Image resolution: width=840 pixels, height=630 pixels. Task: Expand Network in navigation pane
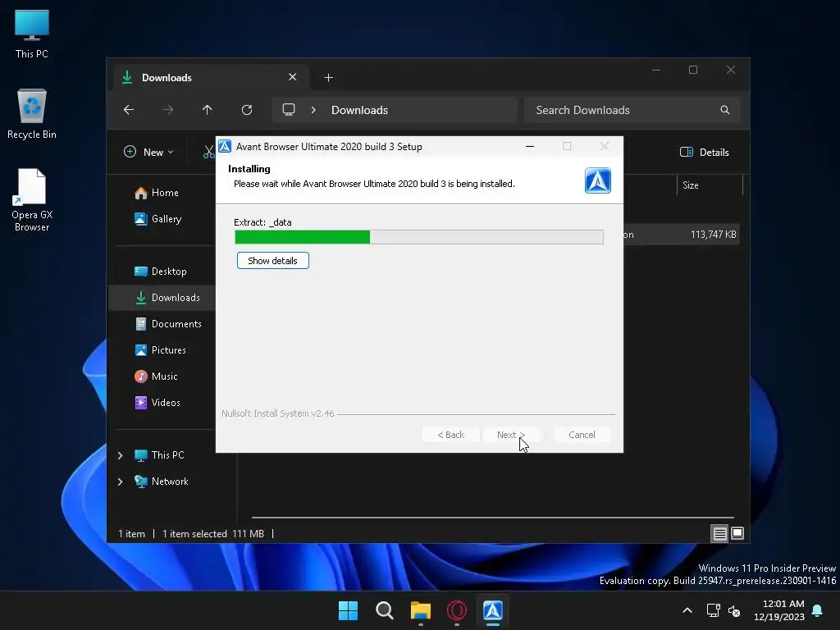click(x=120, y=482)
